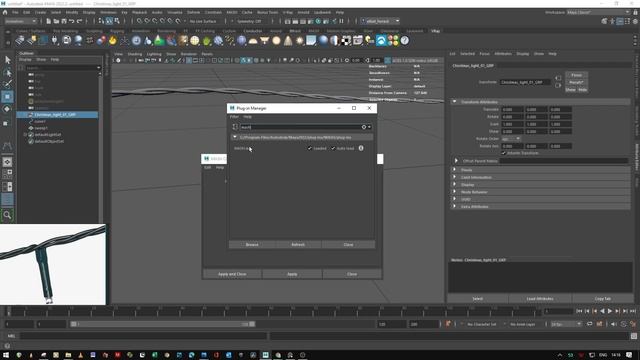Expand the Pivots section
The image size is (640, 360).
tap(454, 169)
